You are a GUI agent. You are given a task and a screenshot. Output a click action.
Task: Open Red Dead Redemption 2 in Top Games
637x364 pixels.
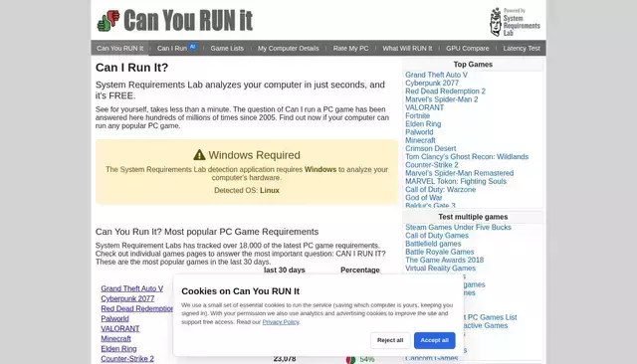[x=445, y=91]
